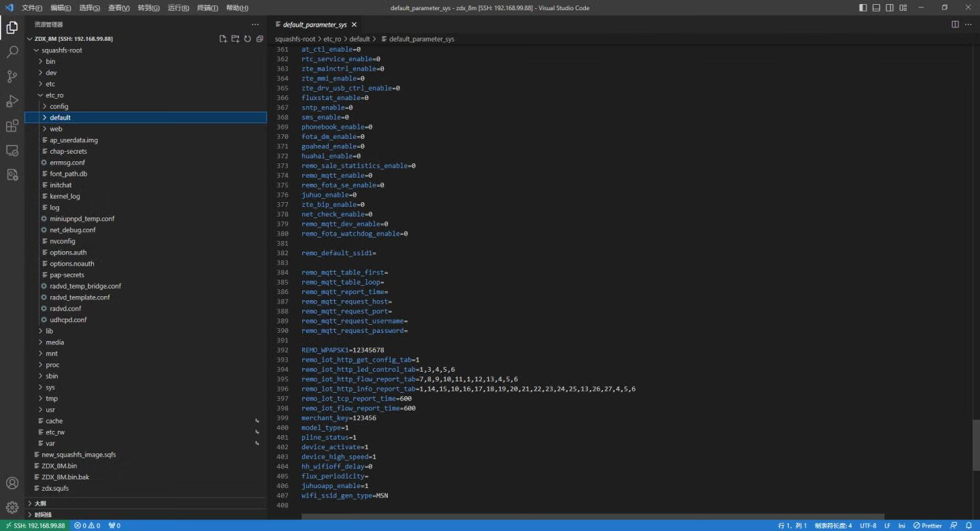Open the 终端(T) menu
The height and width of the screenshot is (531, 980).
tap(207, 8)
